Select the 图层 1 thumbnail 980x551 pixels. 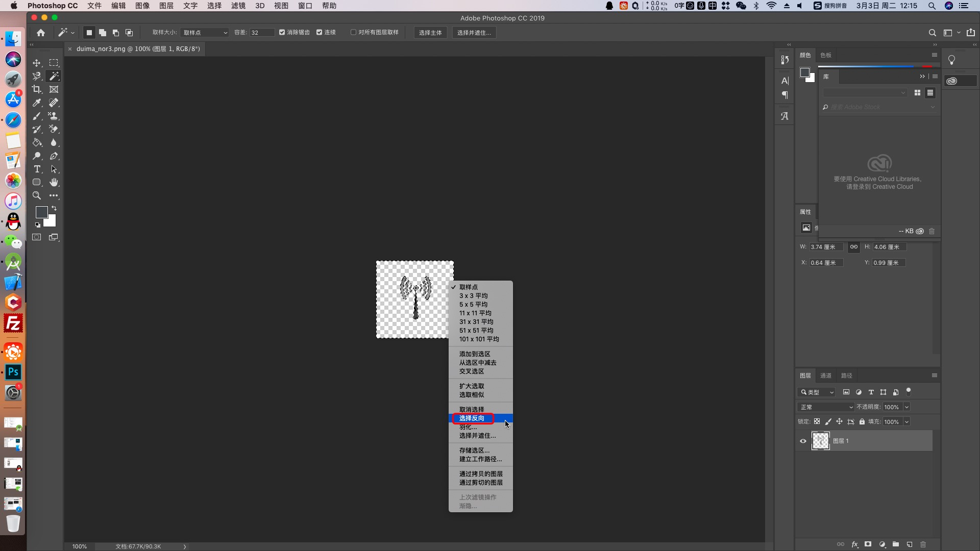coord(821,441)
